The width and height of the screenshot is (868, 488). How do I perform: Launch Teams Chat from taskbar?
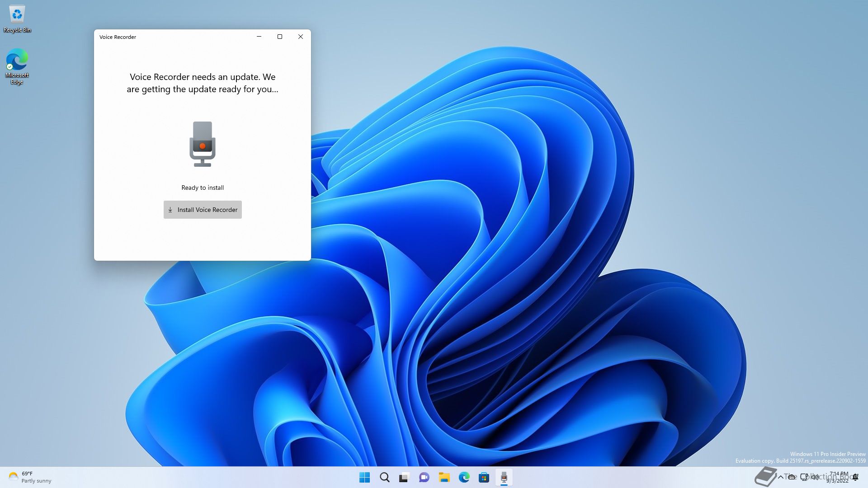click(x=424, y=477)
